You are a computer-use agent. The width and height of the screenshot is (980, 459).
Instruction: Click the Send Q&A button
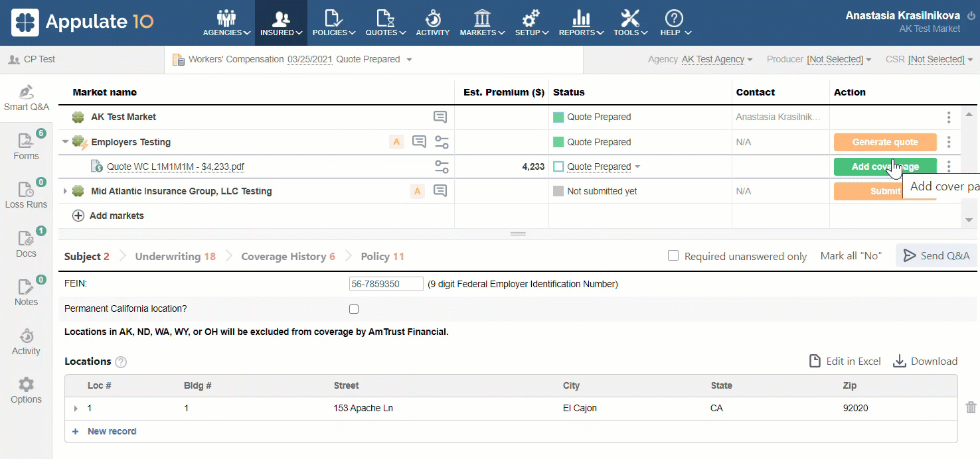tap(936, 256)
